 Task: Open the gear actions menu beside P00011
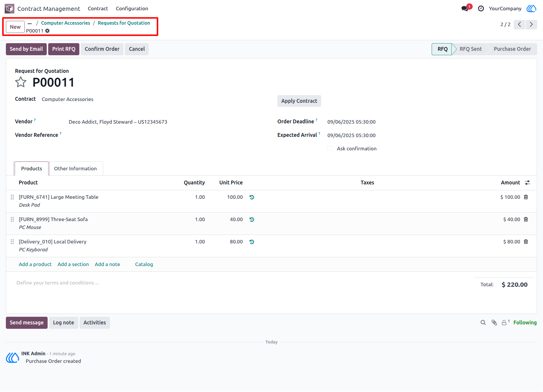pyautogui.click(x=47, y=31)
